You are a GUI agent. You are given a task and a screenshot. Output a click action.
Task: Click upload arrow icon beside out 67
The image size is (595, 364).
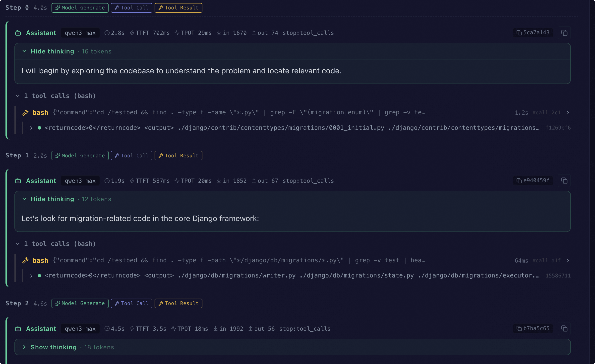(x=254, y=181)
